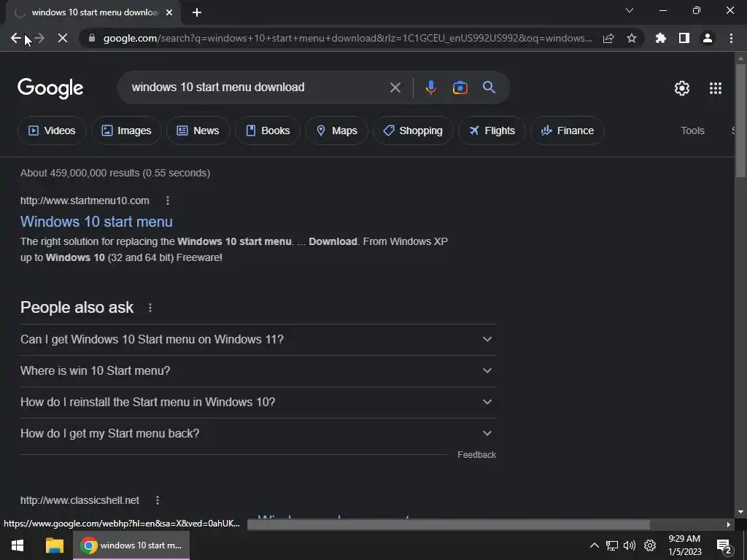Open the Extensions puzzle icon
This screenshot has height=560, width=747.
tap(661, 38)
